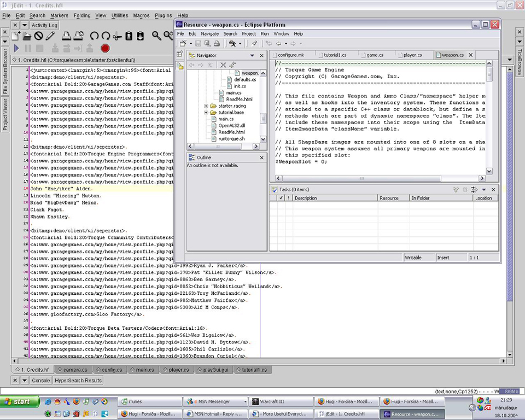This screenshot has width=525, height=420.
Task: Switch to camera.cs buffer tab in jEdit
Action: click(x=72, y=370)
